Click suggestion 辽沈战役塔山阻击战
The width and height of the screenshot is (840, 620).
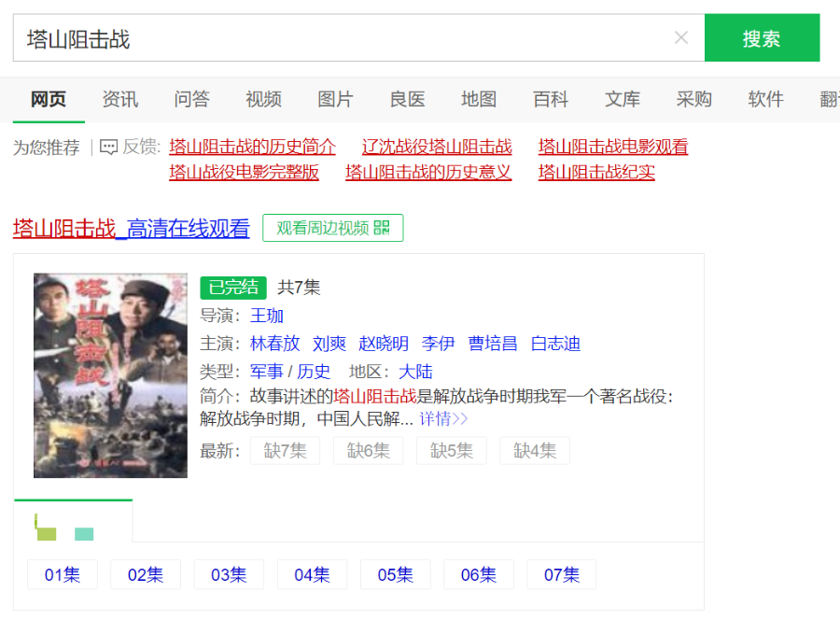(x=437, y=148)
